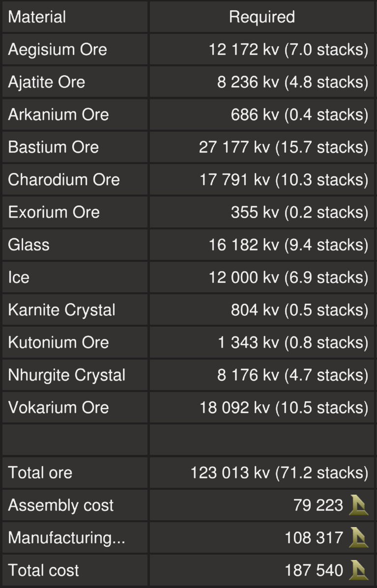Select the Exorium Ore material name
The width and height of the screenshot is (377, 588).
[x=54, y=212]
